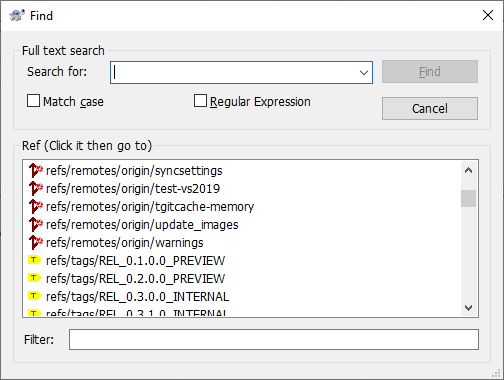Select refs/tags/REL_0.1.0.0_PREVIEW
This screenshot has height=380, width=504.
tap(135, 261)
